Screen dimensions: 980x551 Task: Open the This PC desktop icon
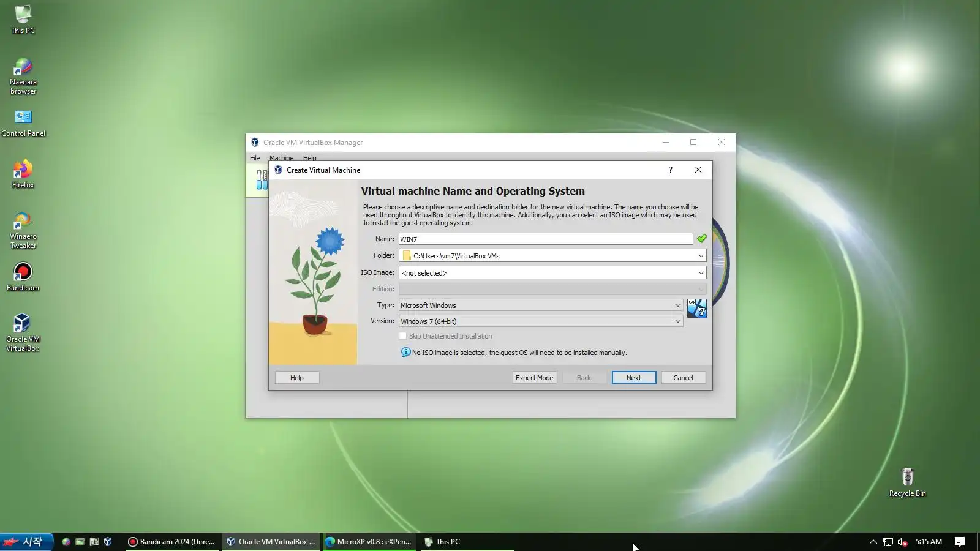[x=23, y=20]
